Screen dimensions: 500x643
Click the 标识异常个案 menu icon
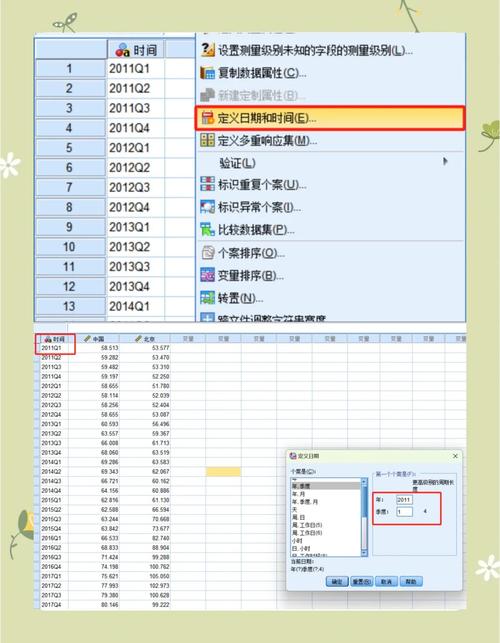(x=208, y=207)
